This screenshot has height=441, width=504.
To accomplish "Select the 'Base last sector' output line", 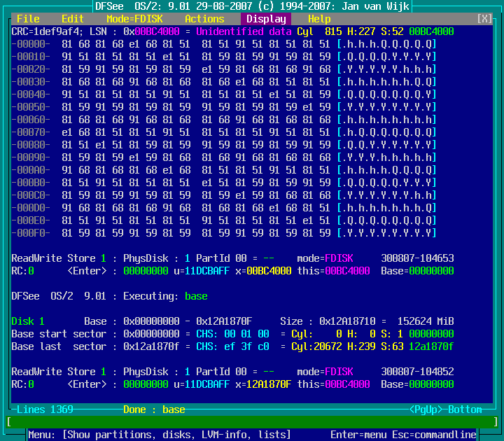I will coord(232,346).
